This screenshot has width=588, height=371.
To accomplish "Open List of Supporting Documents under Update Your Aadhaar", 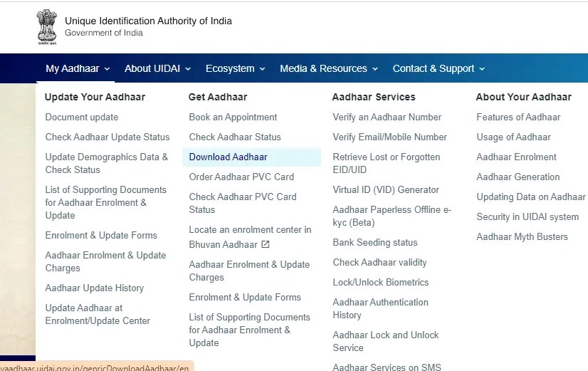I will pyautogui.click(x=106, y=202).
